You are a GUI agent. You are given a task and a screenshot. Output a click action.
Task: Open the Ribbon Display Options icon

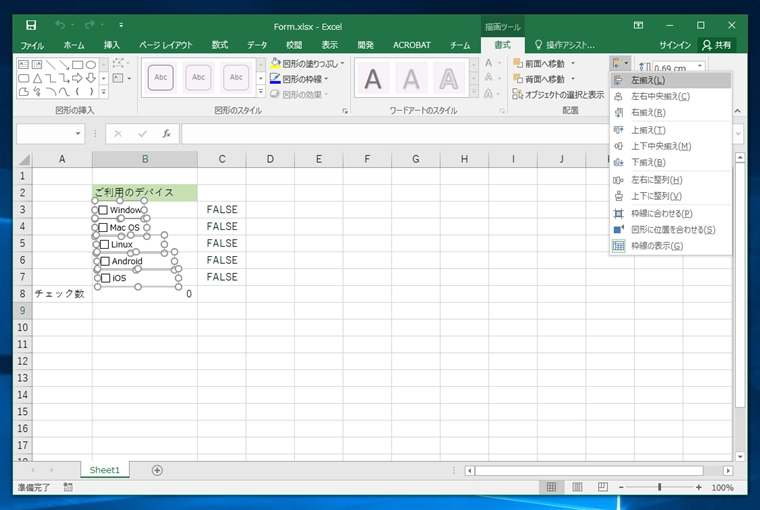click(638, 25)
